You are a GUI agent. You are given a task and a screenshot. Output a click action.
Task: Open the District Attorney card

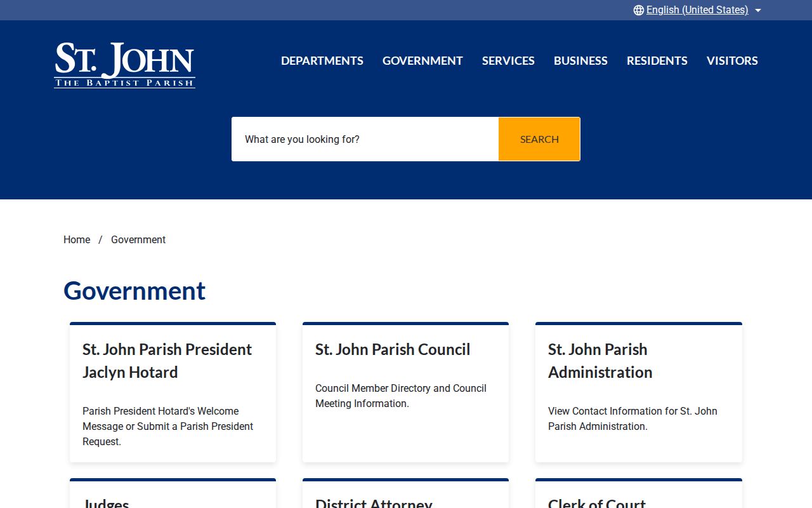click(x=405, y=493)
